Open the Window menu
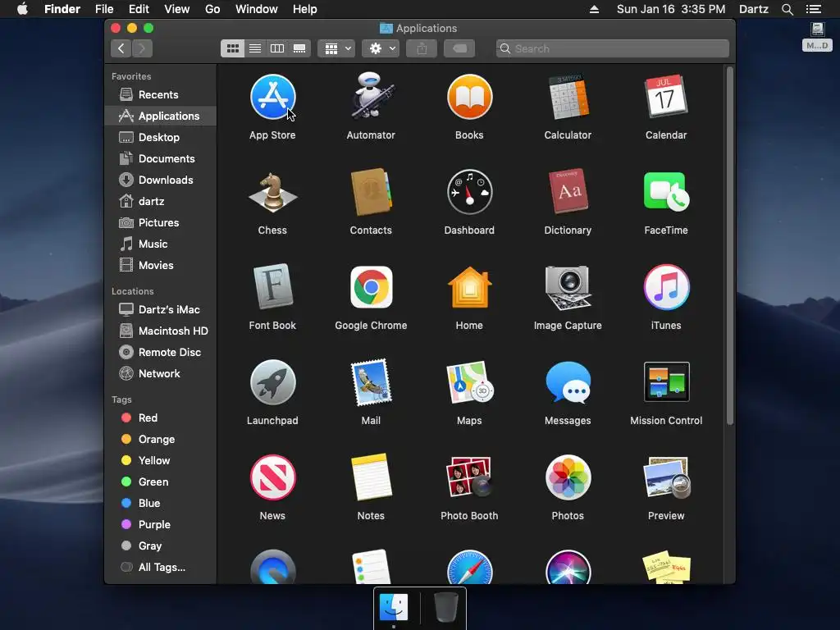The width and height of the screenshot is (840, 630). (257, 9)
